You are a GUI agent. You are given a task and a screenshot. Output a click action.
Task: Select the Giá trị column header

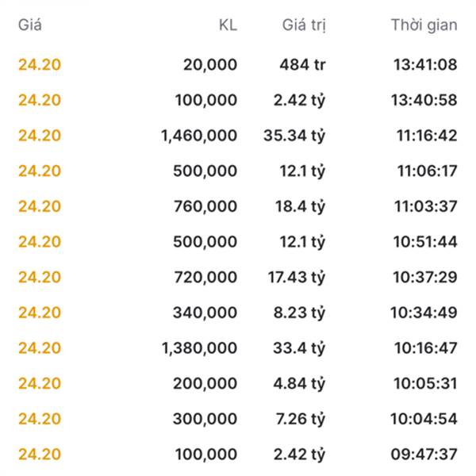304,25
